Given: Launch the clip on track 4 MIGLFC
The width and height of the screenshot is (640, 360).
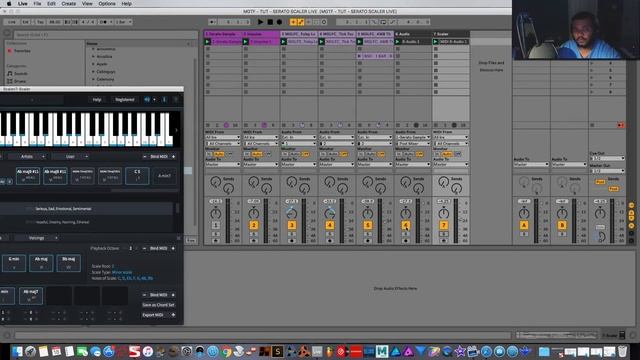Looking at the screenshot, I should pyautogui.click(x=321, y=42).
